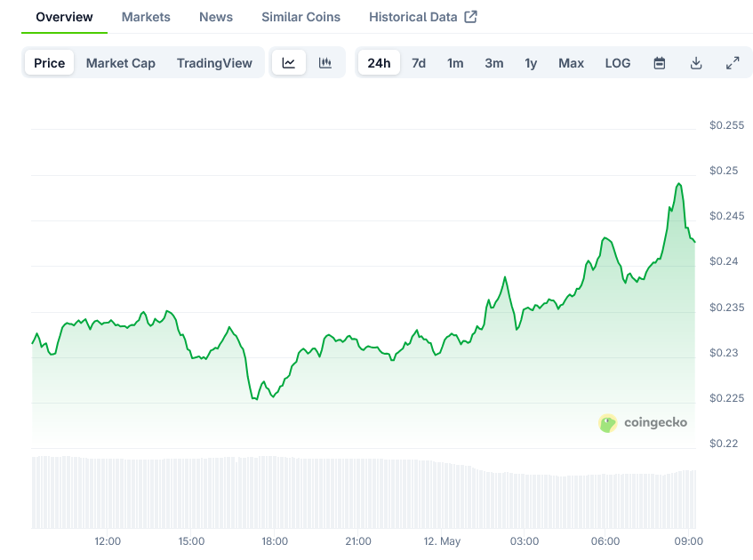Toggle LOG scale on chart

(618, 63)
